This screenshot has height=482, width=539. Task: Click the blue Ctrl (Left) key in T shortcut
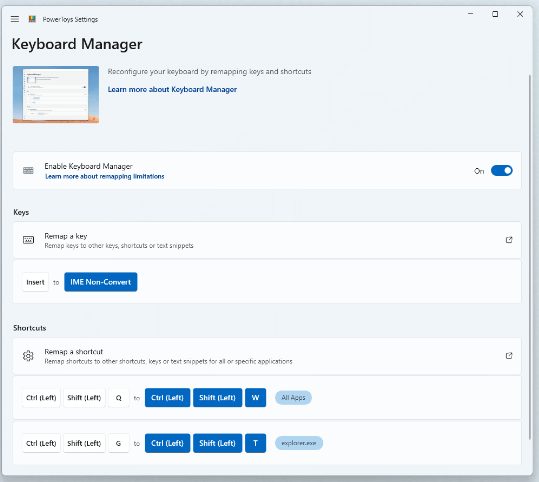point(167,443)
